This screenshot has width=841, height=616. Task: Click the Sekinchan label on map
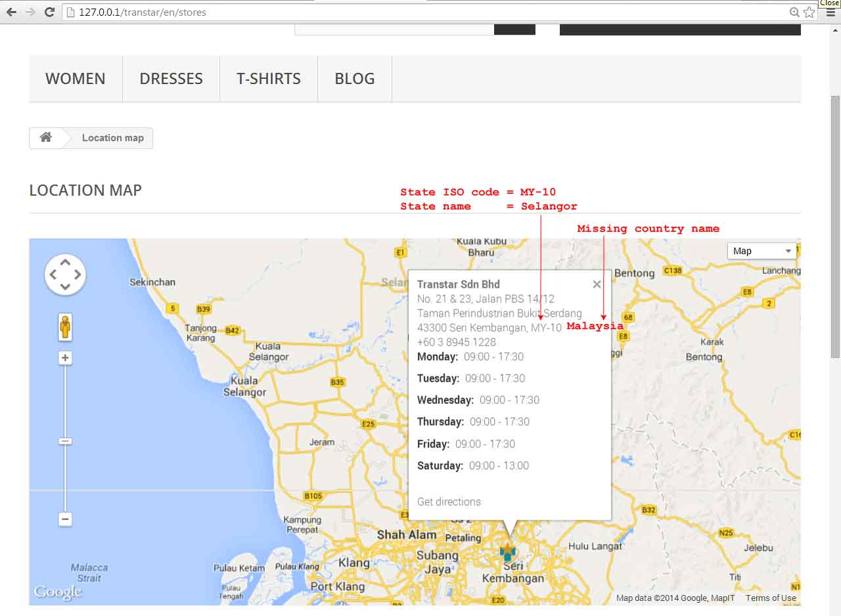pos(152,282)
